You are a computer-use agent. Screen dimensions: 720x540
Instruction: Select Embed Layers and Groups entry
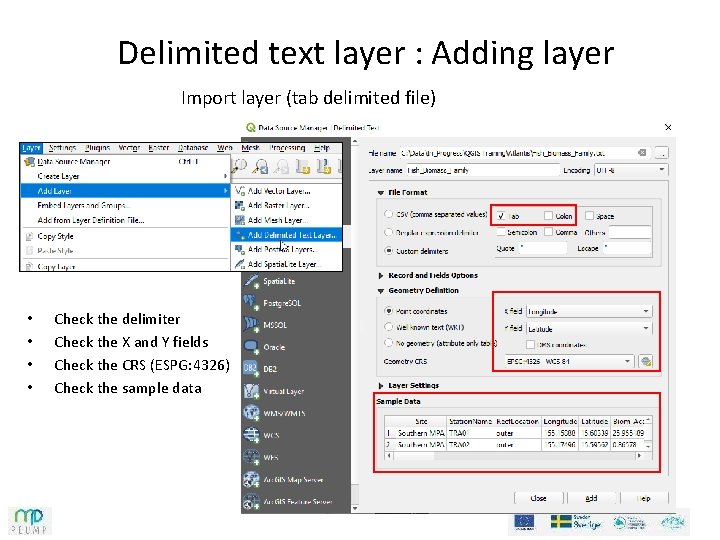point(125,206)
